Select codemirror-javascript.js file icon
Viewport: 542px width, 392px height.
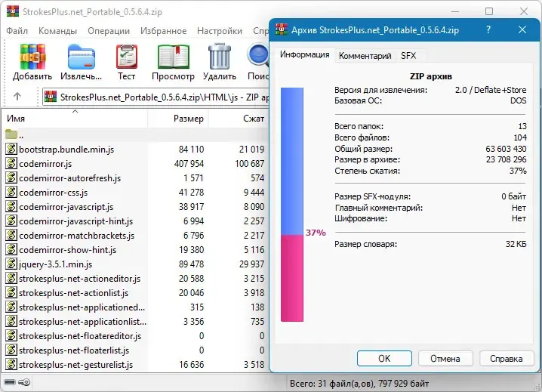pyautogui.click(x=11, y=206)
